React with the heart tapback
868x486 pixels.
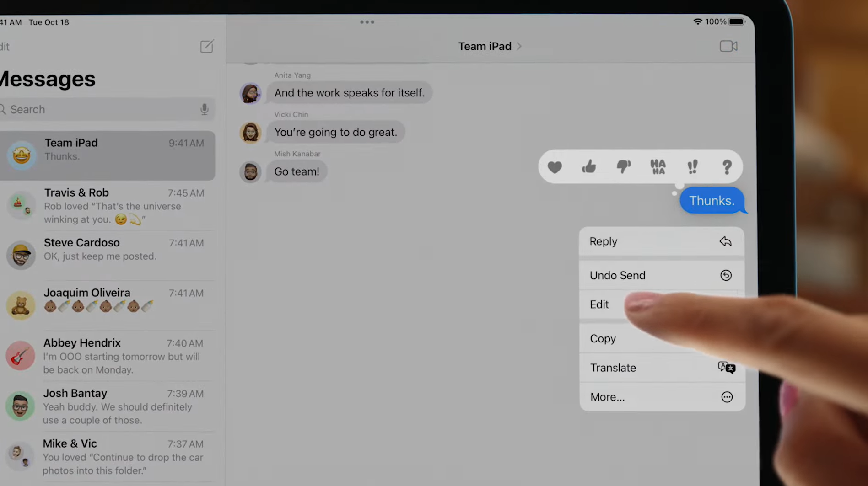(x=555, y=167)
